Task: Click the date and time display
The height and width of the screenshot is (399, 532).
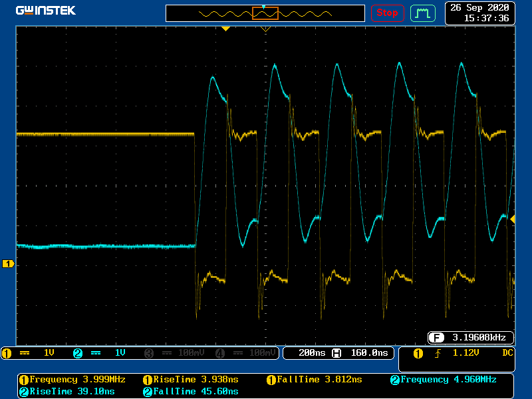Action: (479, 13)
